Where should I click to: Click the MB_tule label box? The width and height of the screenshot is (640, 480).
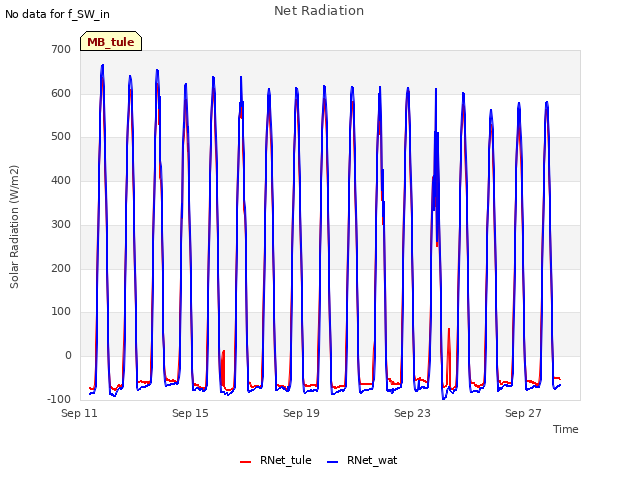(111, 41)
